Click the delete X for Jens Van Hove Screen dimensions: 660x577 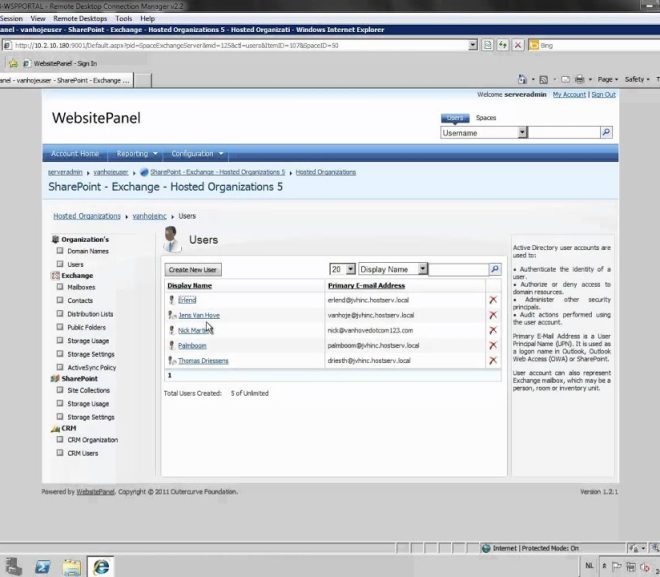(x=493, y=315)
